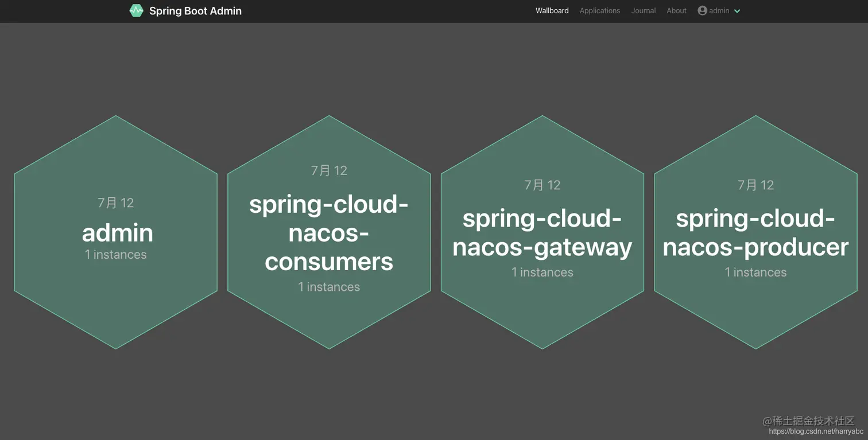868x440 pixels.
Task: Open the spring-cloud-nacos-gateway hexagon
Action: 542,232
